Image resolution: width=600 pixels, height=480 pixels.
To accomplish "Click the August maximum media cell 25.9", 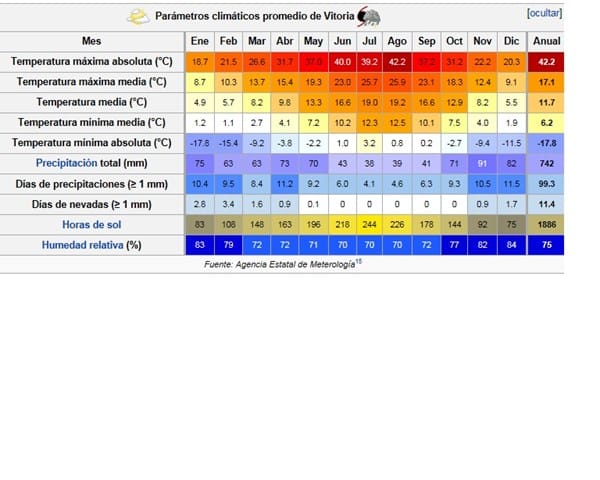I will coord(397,82).
